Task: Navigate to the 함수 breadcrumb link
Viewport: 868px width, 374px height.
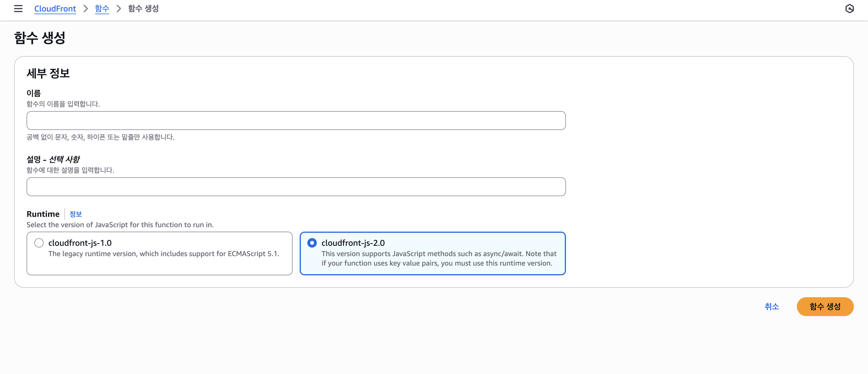Action: [102, 9]
